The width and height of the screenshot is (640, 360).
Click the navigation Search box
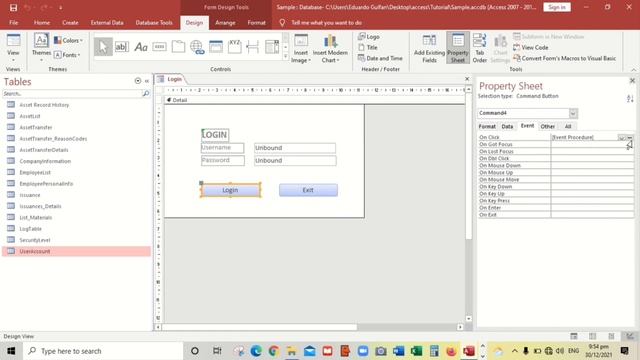pos(72,93)
